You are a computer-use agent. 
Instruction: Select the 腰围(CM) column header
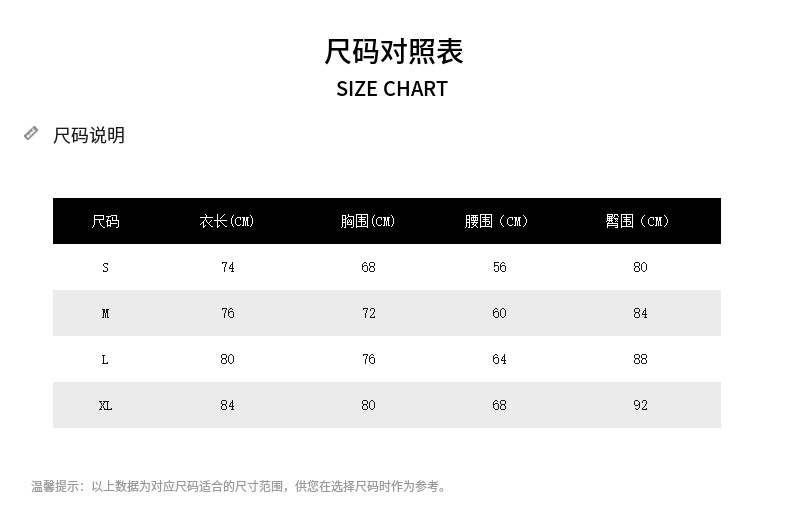(x=498, y=221)
